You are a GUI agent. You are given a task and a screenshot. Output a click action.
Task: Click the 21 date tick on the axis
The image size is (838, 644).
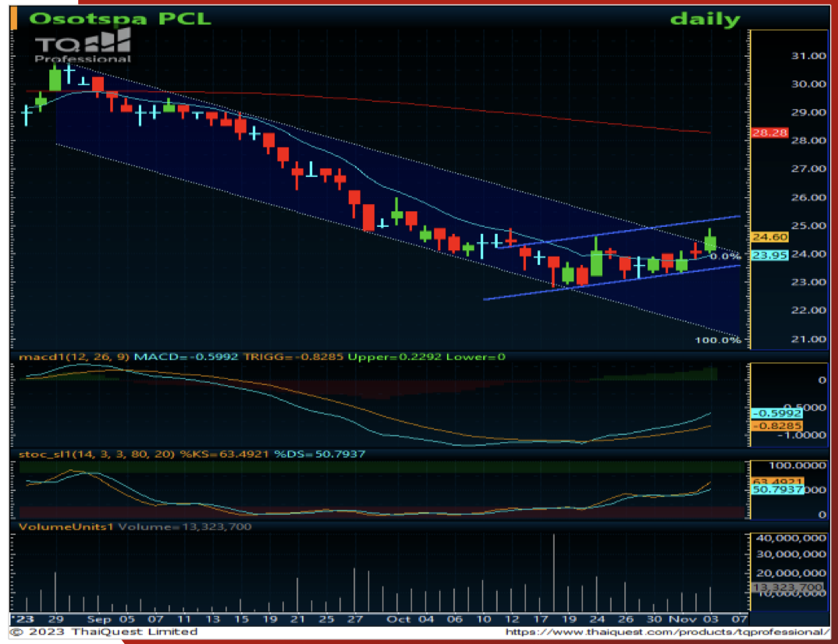click(x=298, y=619)
